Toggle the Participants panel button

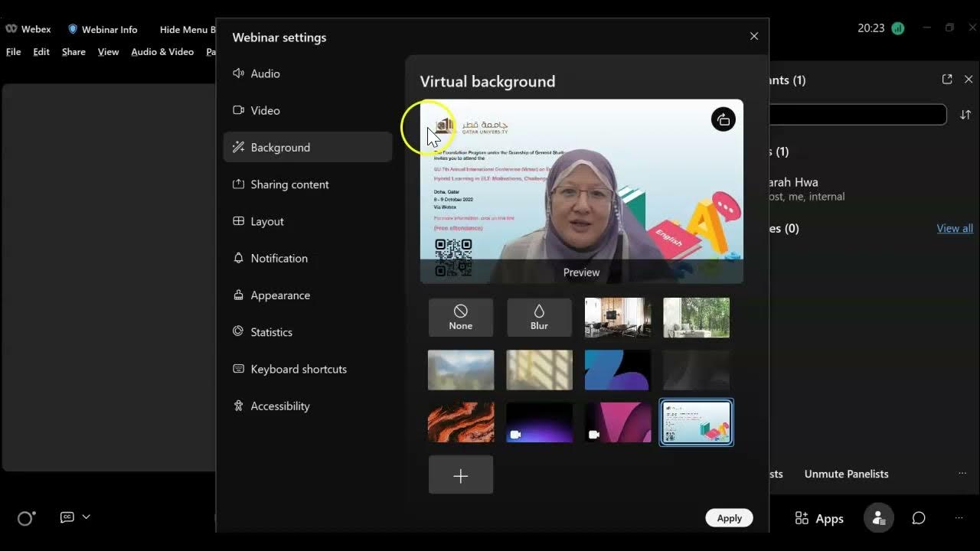(879, 518)
